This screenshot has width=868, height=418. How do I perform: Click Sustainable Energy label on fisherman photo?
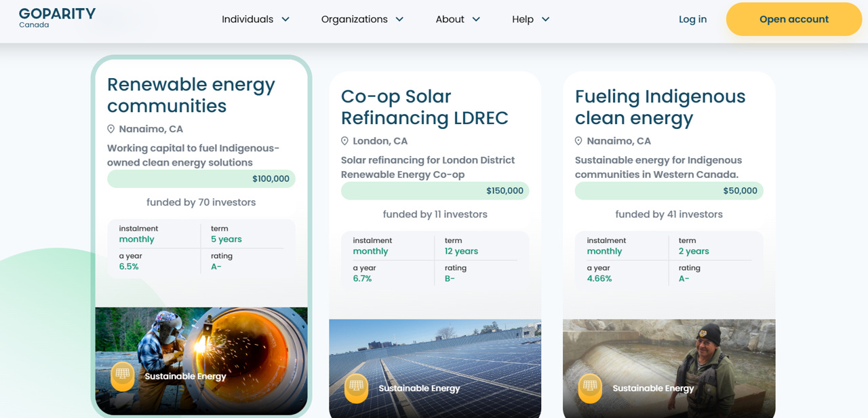(x=653, y=388)
